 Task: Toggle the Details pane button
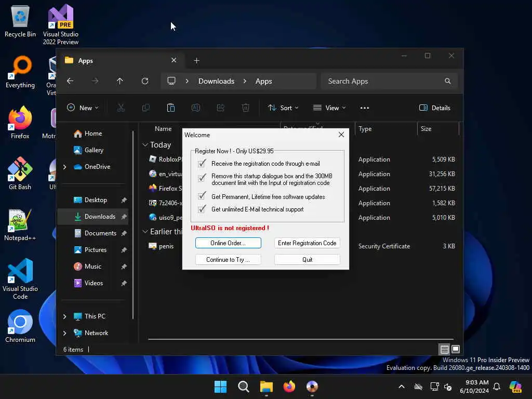(x=435, y=108)
